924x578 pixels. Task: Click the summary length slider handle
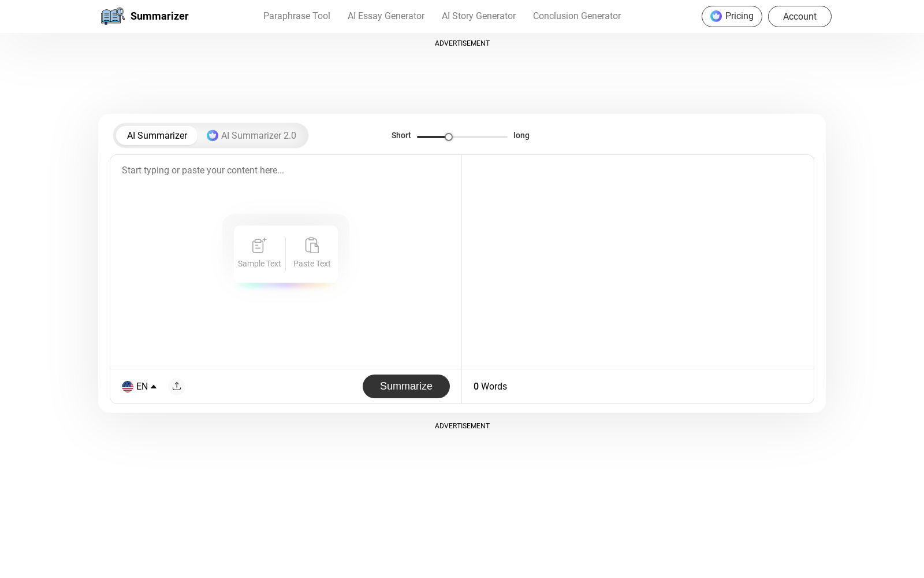pos(449,137)
